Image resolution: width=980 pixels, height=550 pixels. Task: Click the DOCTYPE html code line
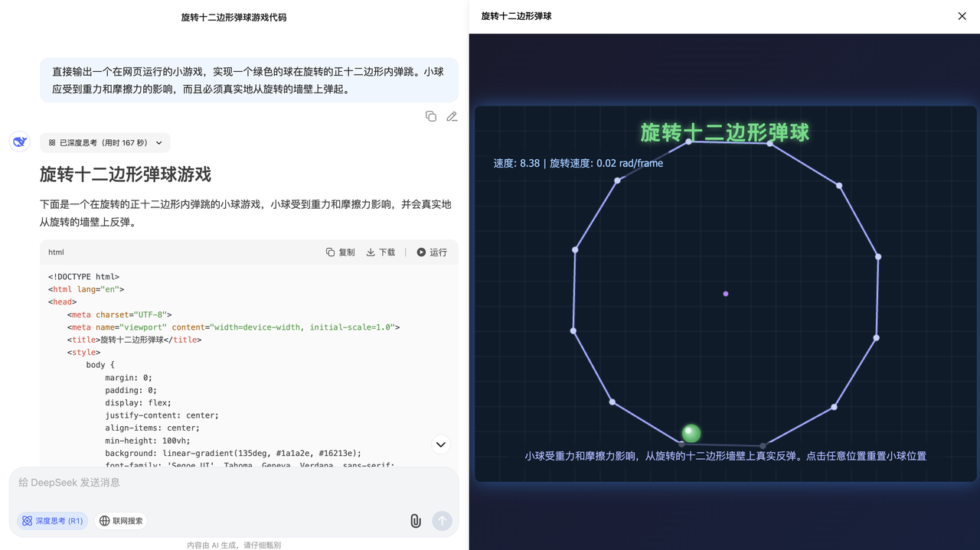(83, 277)
